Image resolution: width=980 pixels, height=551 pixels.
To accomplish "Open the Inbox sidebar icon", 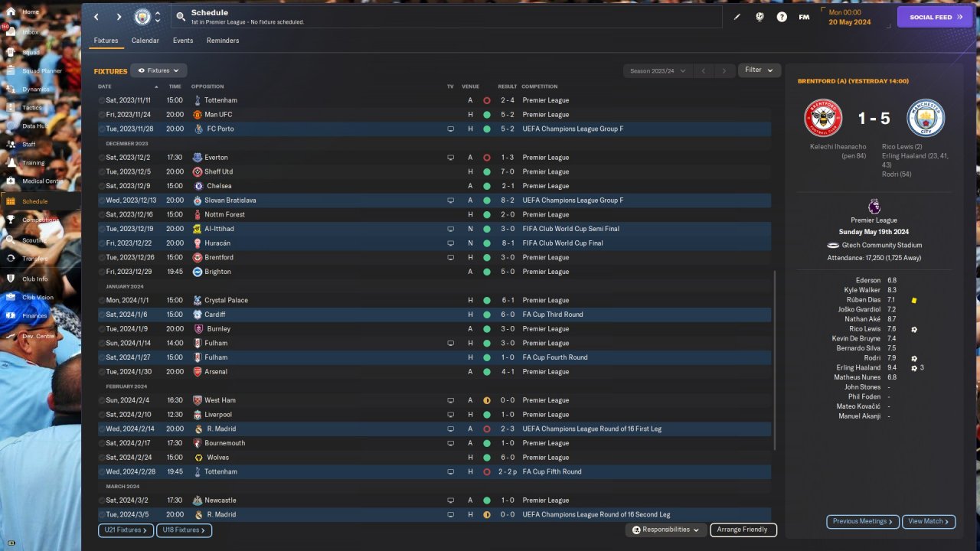I will pyautogui.click(x=11, y=32).
